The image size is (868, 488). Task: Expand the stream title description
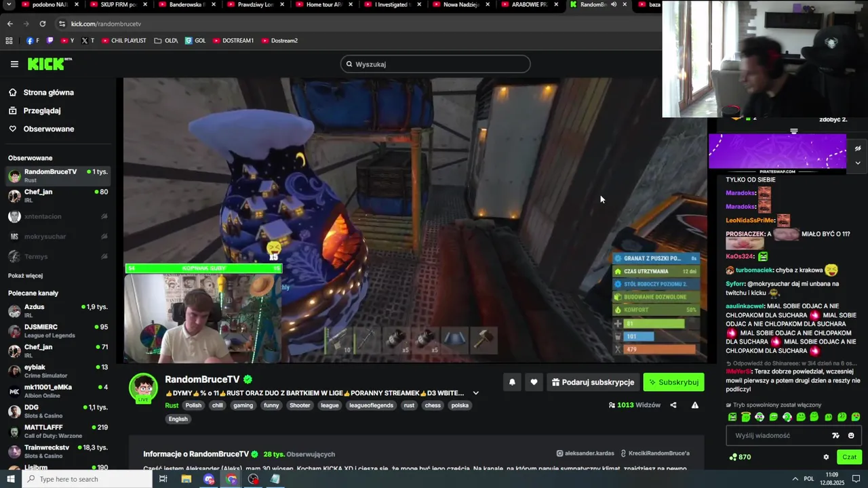[x=475, y=393]
